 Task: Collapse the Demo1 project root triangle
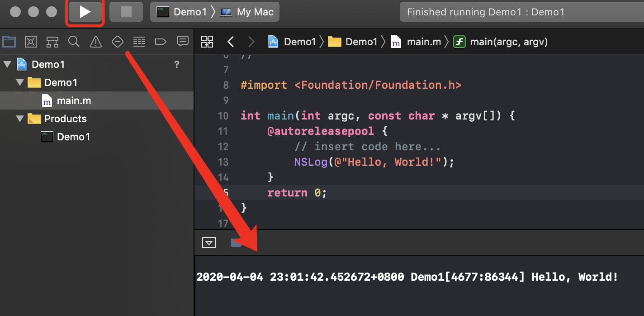(7, 64)
